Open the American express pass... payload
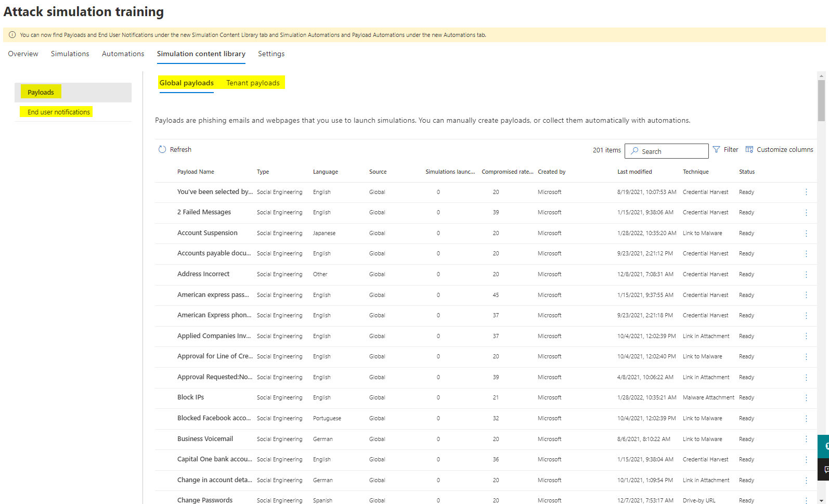 pos(213,295)
